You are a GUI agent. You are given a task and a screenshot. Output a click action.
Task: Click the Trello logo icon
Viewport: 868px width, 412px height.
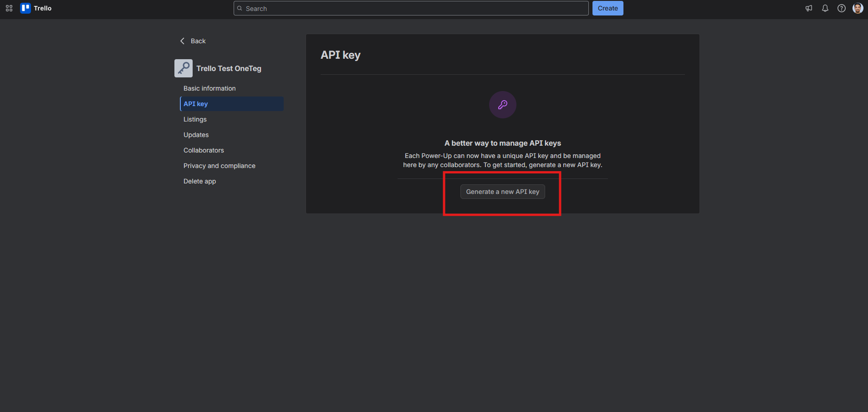(x=26, y=8)
